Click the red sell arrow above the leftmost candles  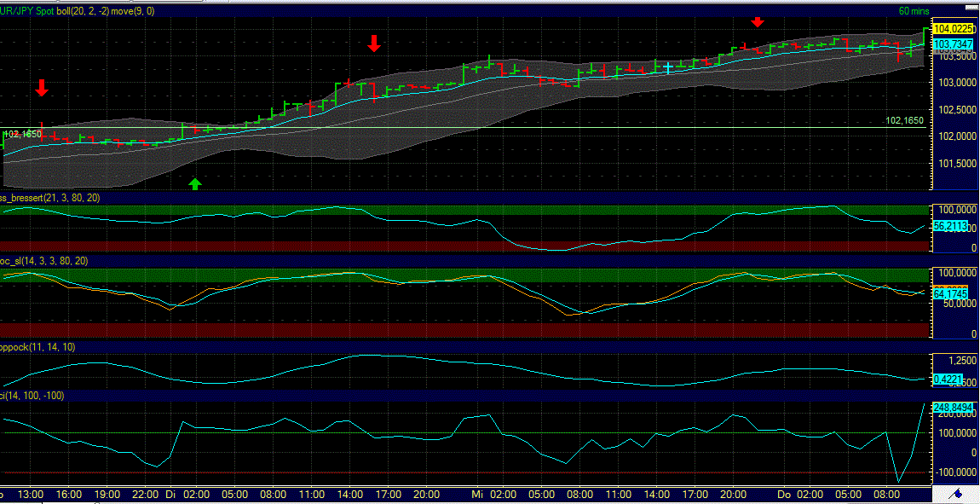[x=41, y=88]
